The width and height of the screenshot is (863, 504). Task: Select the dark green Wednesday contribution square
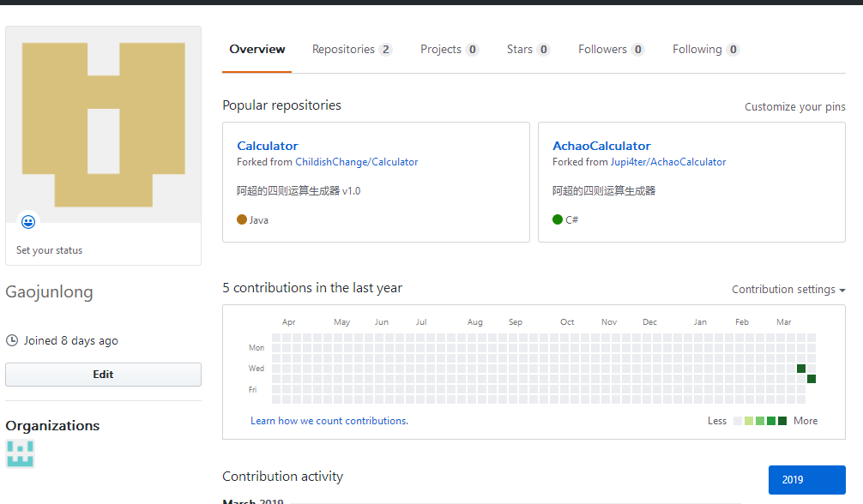point(801,369)
